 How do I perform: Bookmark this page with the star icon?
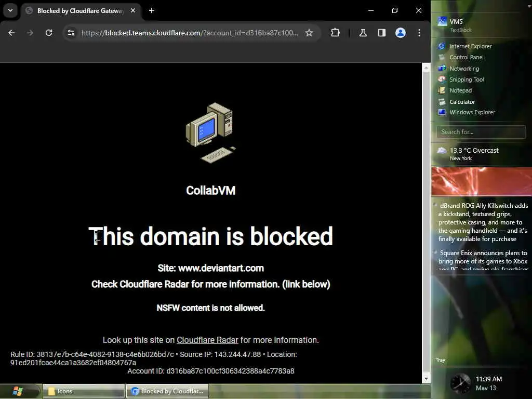point(309,33)
